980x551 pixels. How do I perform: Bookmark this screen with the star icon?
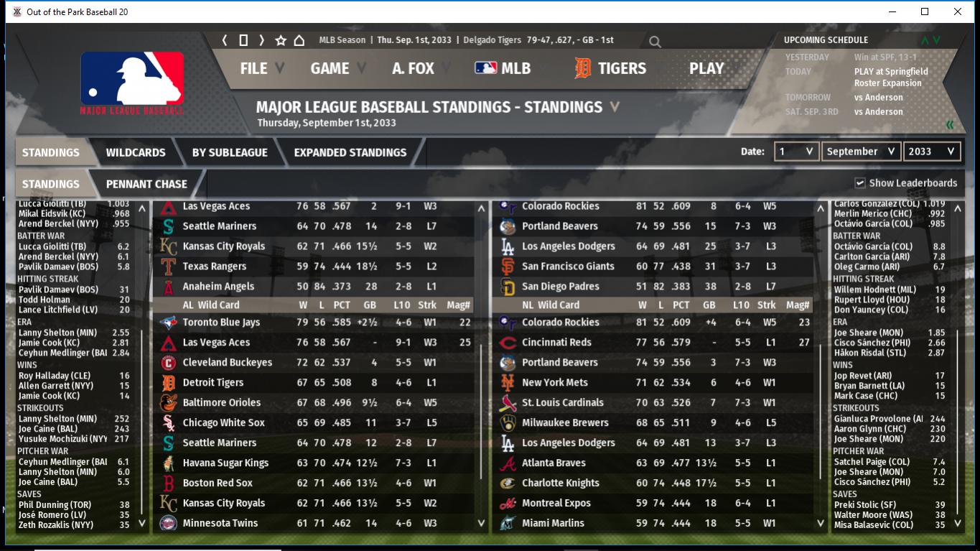point(281,40)
